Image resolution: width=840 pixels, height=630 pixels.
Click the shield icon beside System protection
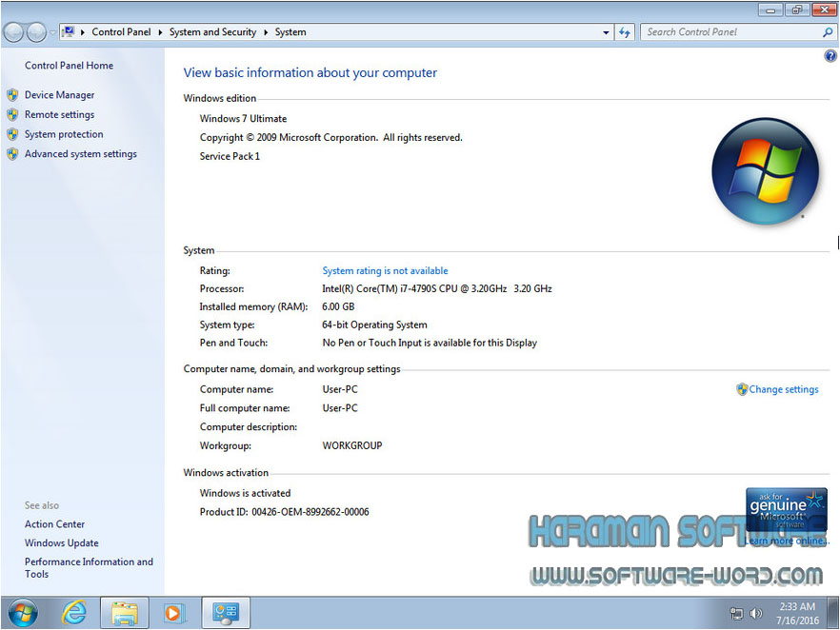click(x=13, y=134)
